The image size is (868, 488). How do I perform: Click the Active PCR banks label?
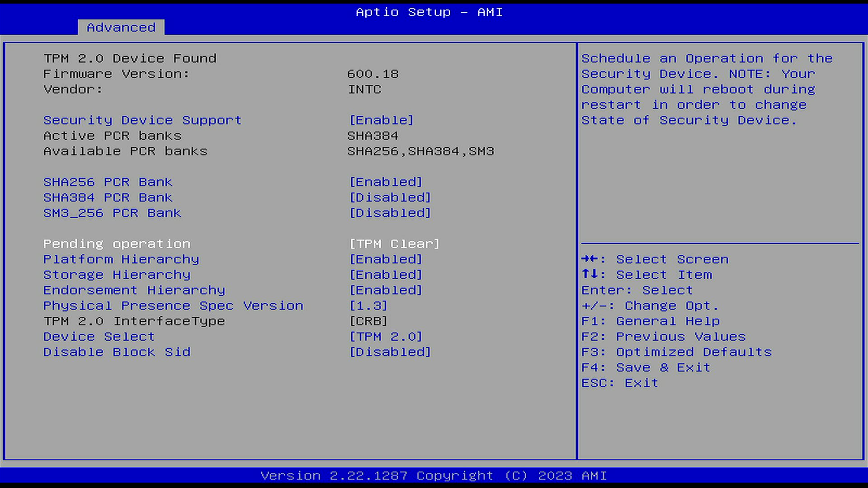[112, 136]
